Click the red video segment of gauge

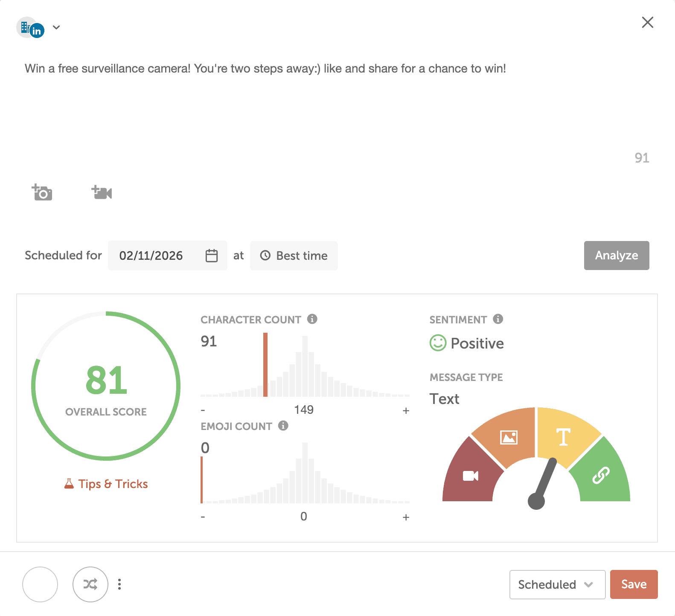coord(471,475)
